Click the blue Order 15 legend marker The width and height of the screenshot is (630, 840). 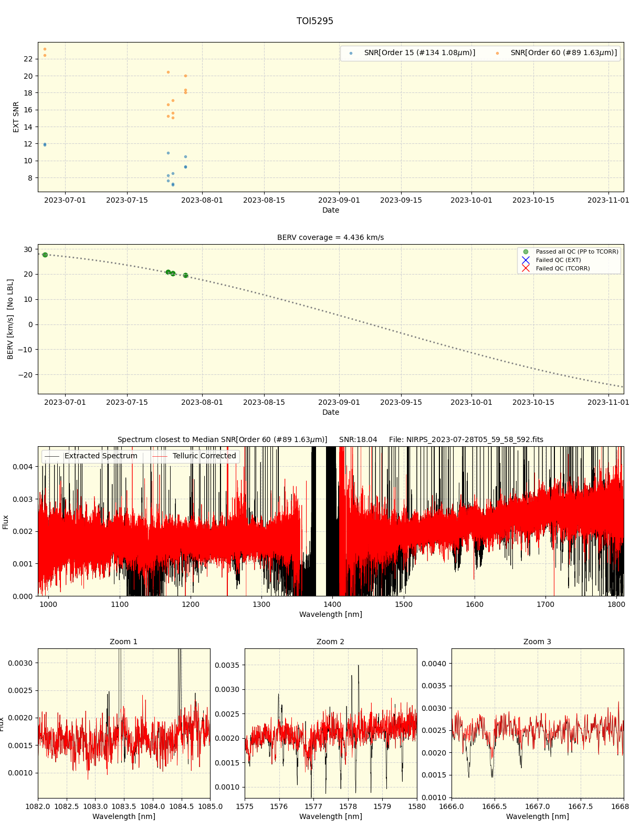(351, 53)
